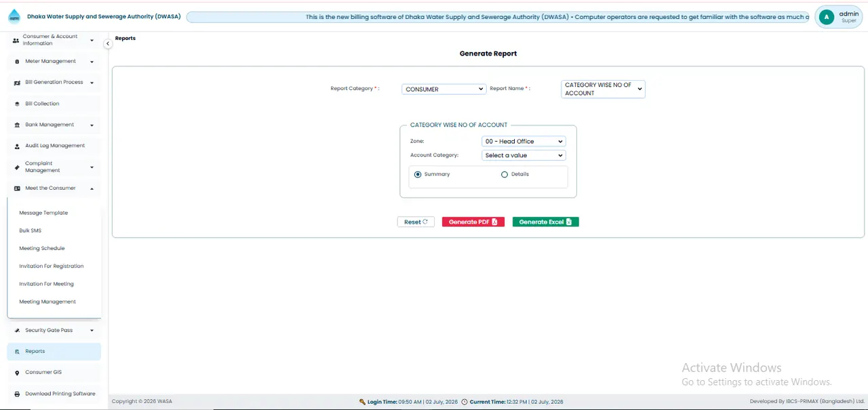Click the Security Gate Pass icon

click(17, 331)
